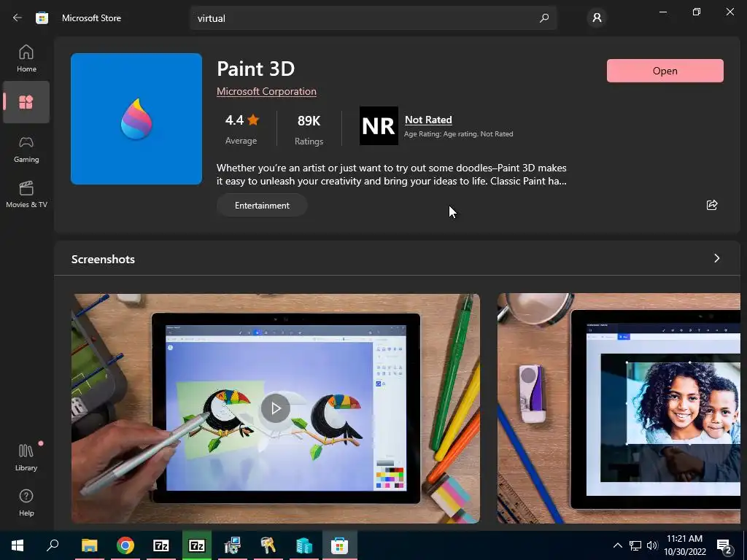Open the notification center icon
This screenshot has height=560, width=747.
724,545
